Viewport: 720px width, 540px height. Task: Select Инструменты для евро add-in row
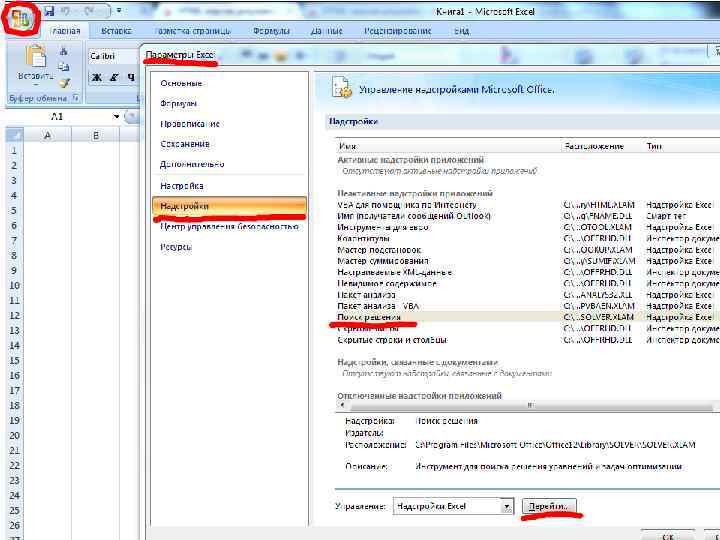point(528,227)
